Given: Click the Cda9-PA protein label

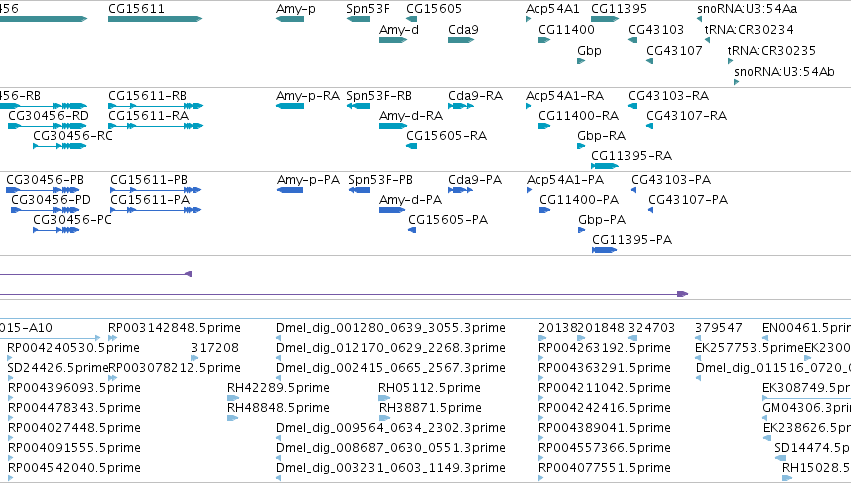Looking at the screenshot, I should [475, 180].
